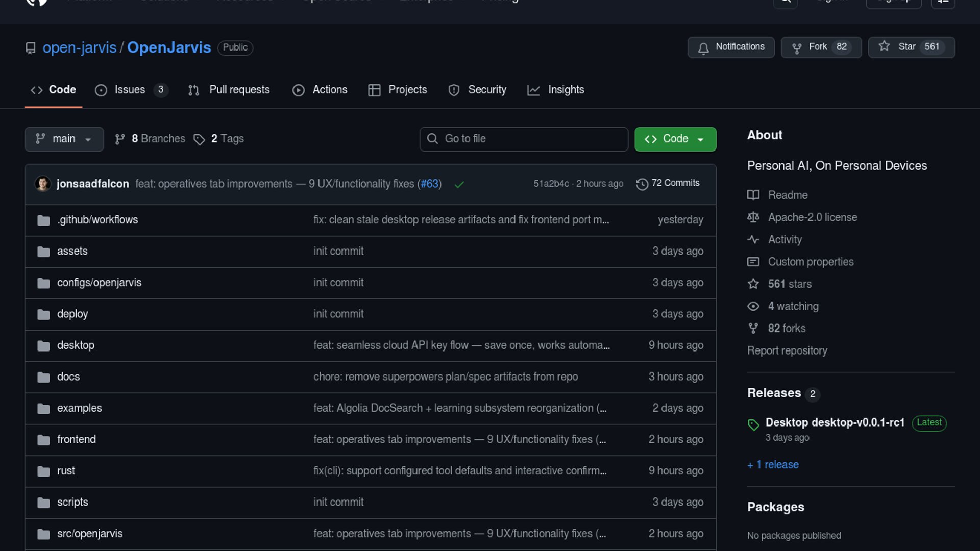Switch to the Issues tab

[130, 90]
